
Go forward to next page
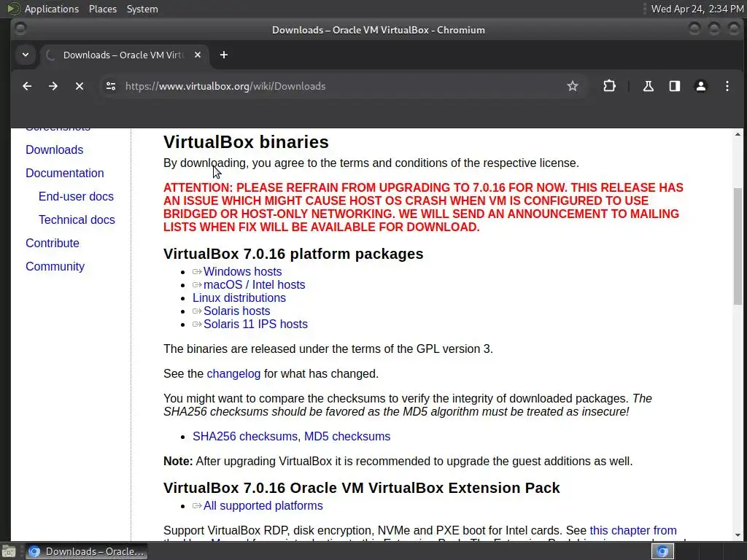[x=53, y=86]
